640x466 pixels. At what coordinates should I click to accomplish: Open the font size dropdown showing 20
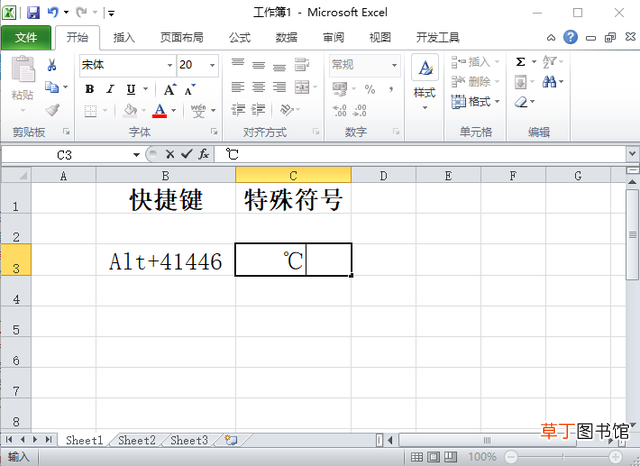coord(212,65)
